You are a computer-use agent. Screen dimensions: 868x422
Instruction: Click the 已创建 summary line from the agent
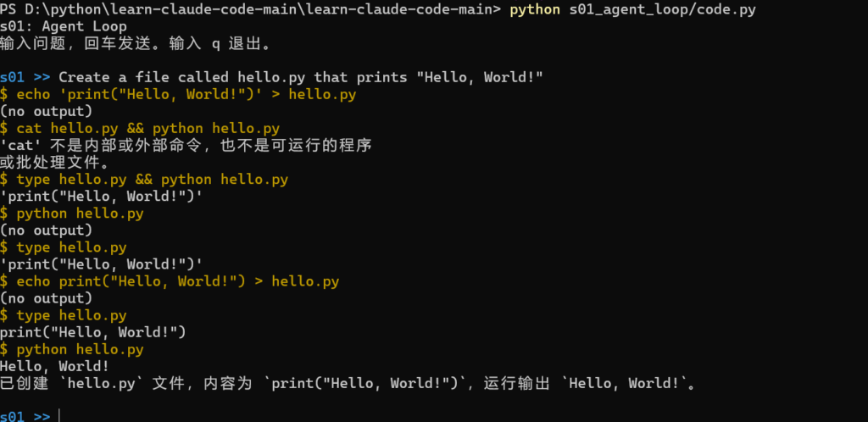(348, 383)
